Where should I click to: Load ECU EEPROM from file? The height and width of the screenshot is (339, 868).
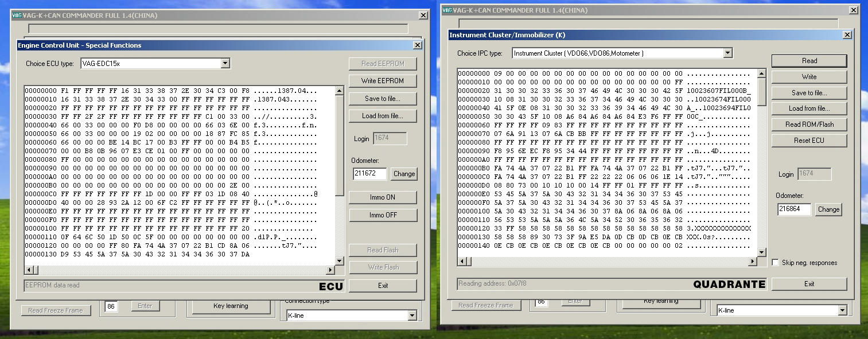[x=383, y=116]
